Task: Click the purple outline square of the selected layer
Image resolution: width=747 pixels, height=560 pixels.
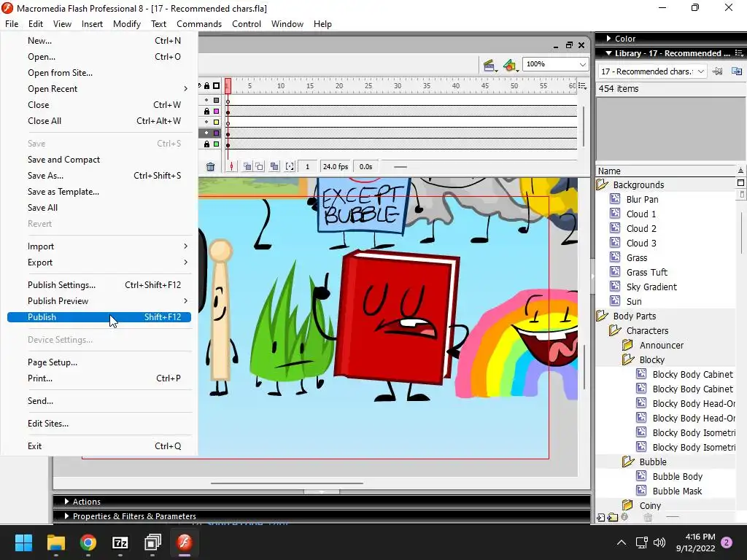Action: click(x=216, y=133)
